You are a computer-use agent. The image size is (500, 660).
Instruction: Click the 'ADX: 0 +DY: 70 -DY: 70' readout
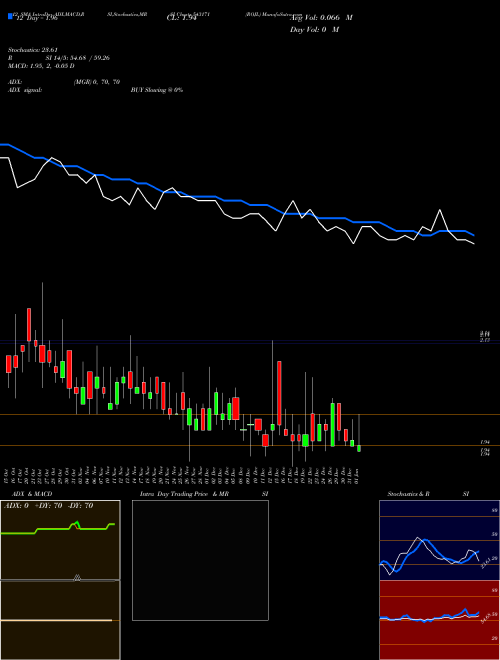click(48, 506)
